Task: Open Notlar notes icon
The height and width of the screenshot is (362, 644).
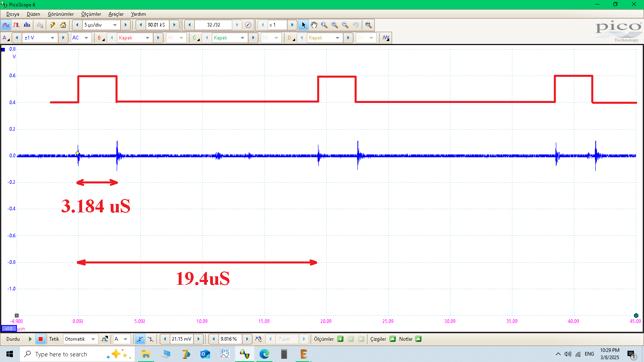Action: pos(419,339)
